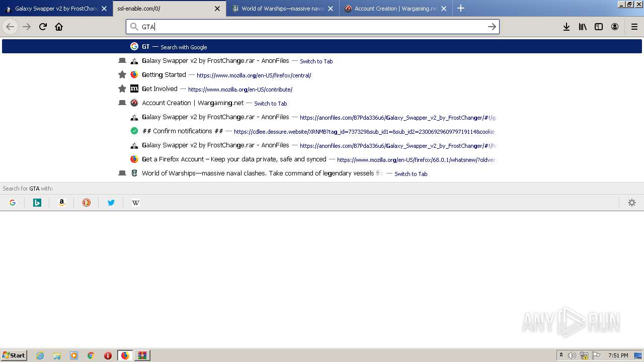644x362 pixels.
Task: Search with Bing one-off engine icon
Action: [x=37, y=203]
